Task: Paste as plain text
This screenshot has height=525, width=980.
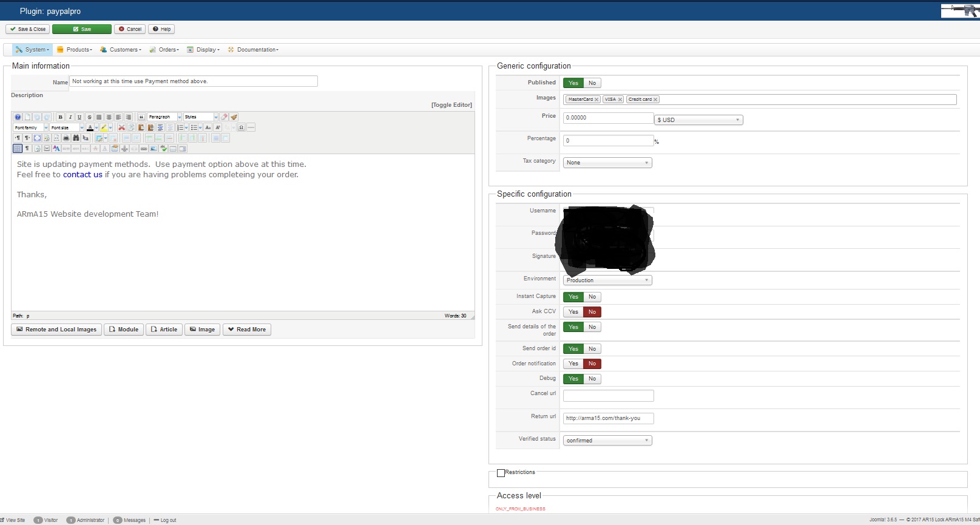Action: point(150,127)
